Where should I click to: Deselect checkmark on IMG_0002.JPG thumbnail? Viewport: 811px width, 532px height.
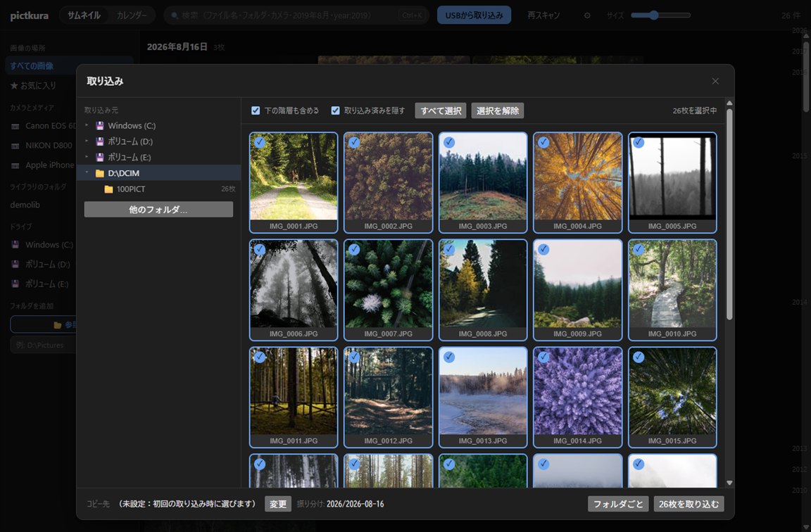[x=354, y=142]
